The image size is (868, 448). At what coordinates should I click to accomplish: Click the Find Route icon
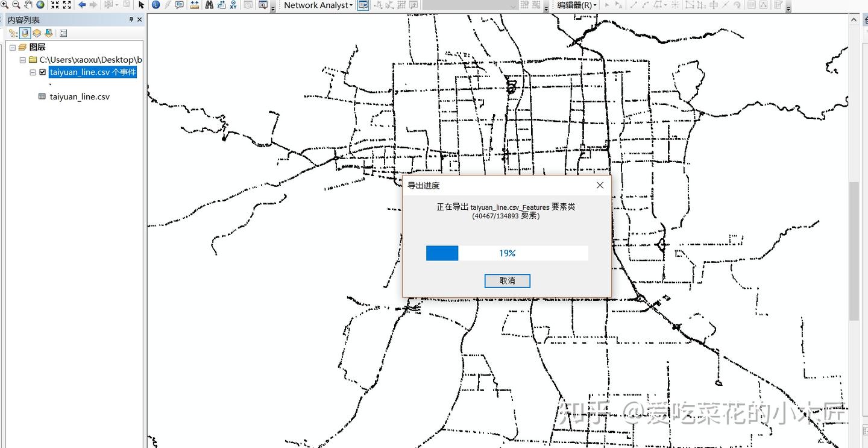pyautogui.click(x=221, y=5)
